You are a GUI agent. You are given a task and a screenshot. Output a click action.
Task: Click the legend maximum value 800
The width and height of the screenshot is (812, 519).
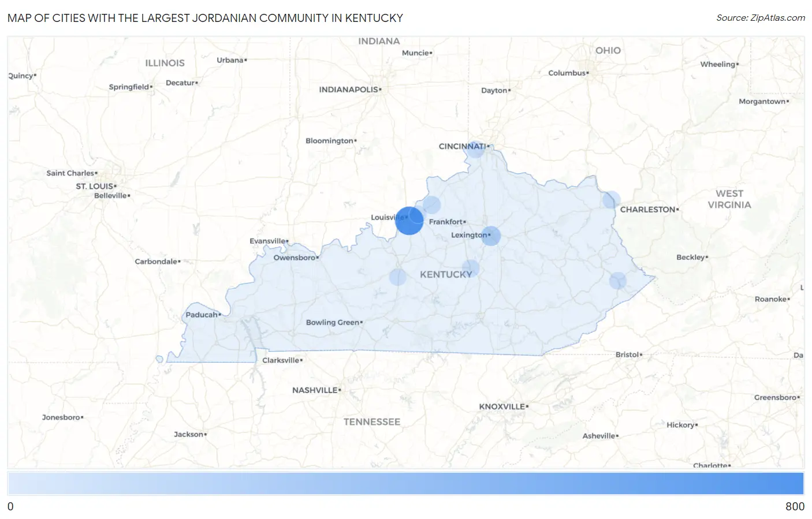tap(795, 506)
